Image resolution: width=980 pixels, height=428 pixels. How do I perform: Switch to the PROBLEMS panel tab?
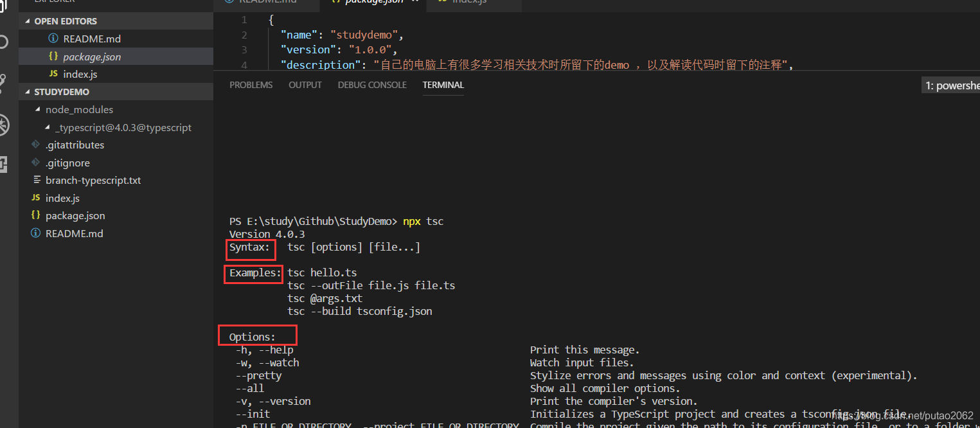pyautogui.click(x=251, y=85)
